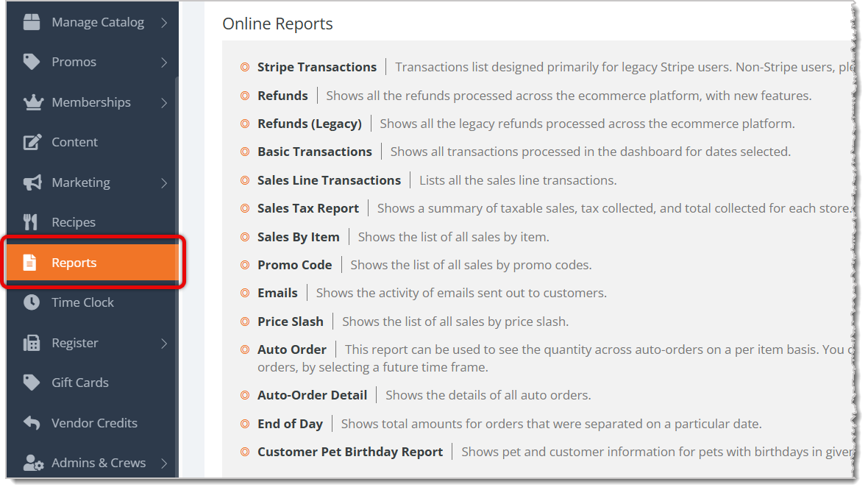This screenshot has width=868, height=490.
Task: Open the Price Slash report
Action: point(290,322)
